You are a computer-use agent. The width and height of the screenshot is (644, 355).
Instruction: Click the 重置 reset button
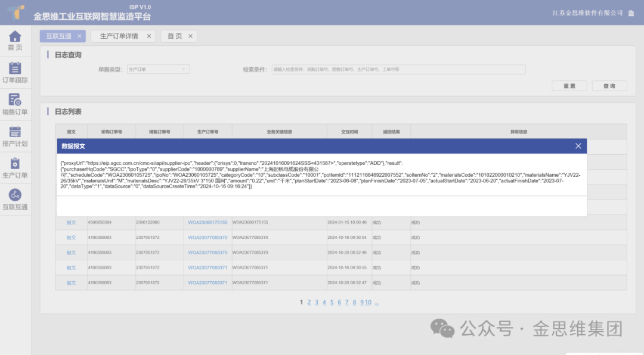569,86
